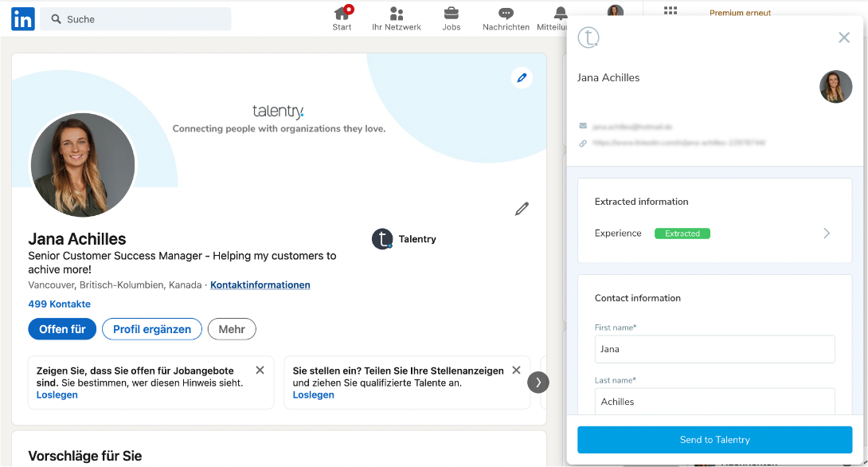Dismiss the job offers hint card
This screenshot has width=868, height=467.
pos(260,371)
